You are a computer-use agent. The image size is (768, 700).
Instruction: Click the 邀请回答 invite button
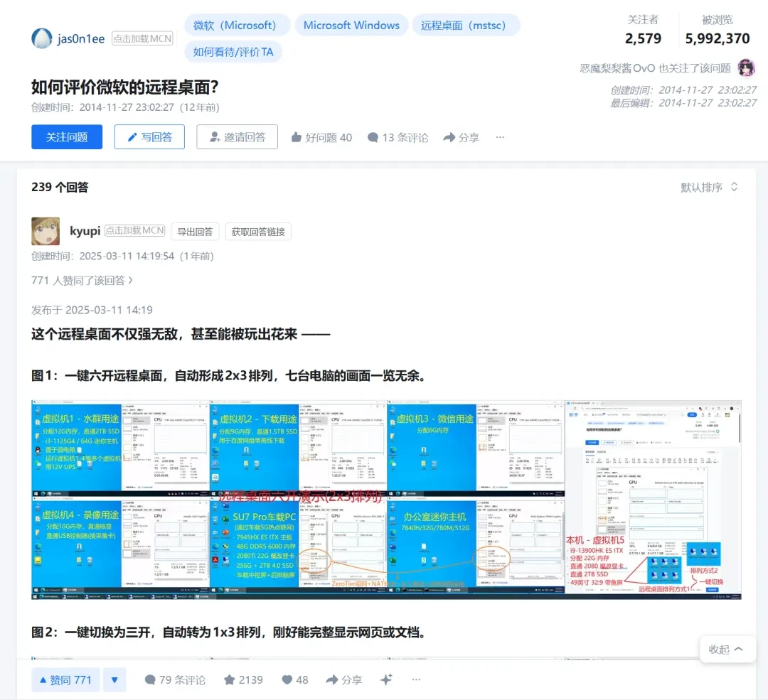click(x=237, y=137)
